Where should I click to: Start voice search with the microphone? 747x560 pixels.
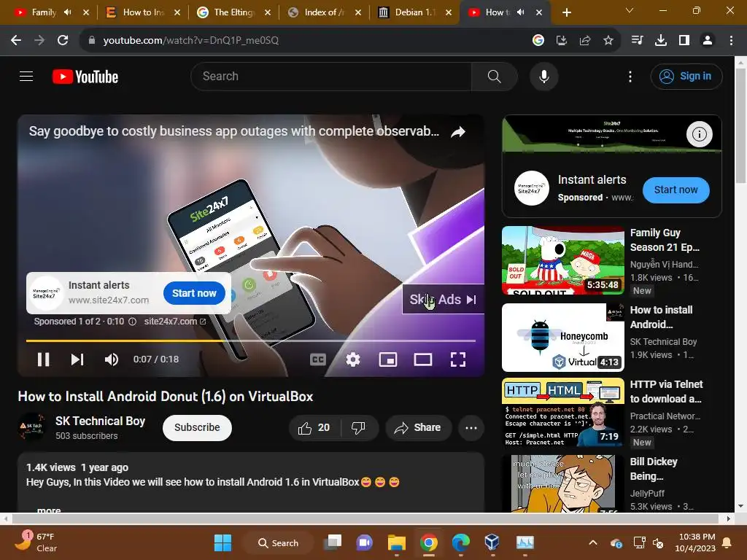click(543, 76)
